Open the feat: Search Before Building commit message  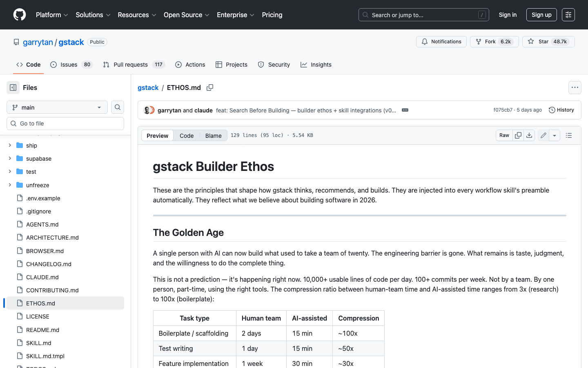coord(306,110)
